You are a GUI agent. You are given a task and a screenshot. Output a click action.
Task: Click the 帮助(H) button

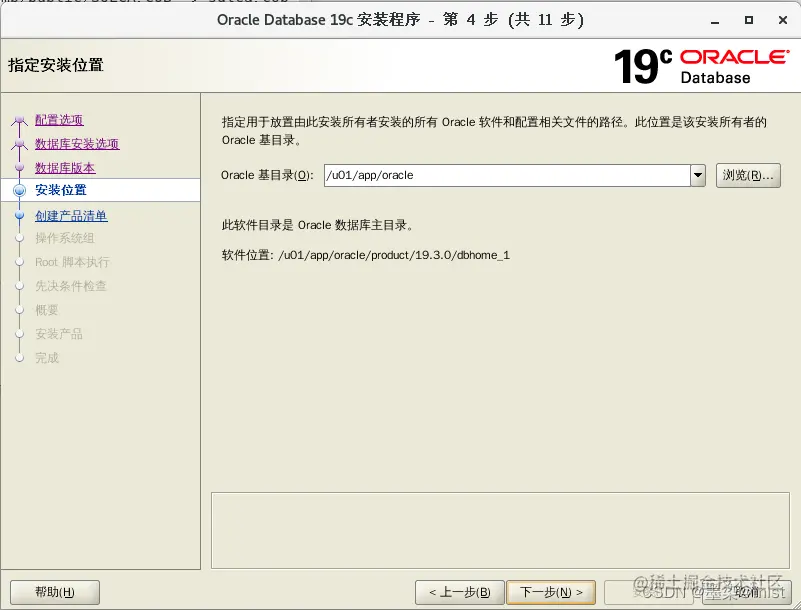(x=55, y=592)
